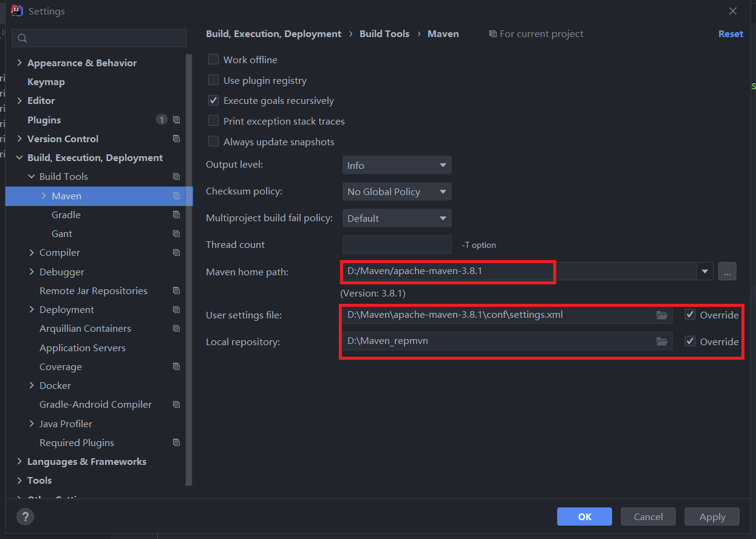
Task: Toggle Override for Local repository
Action: 690,342
